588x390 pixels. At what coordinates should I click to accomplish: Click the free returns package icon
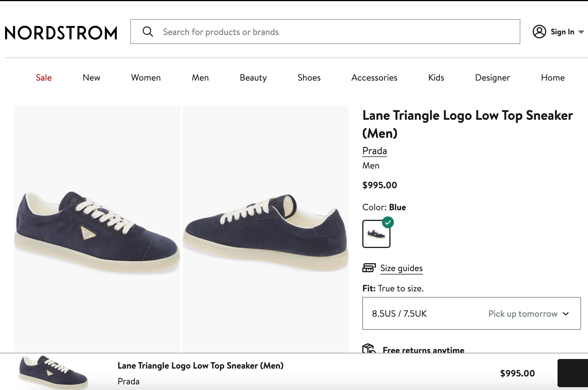pyautogui.click(x=368, y=349)
